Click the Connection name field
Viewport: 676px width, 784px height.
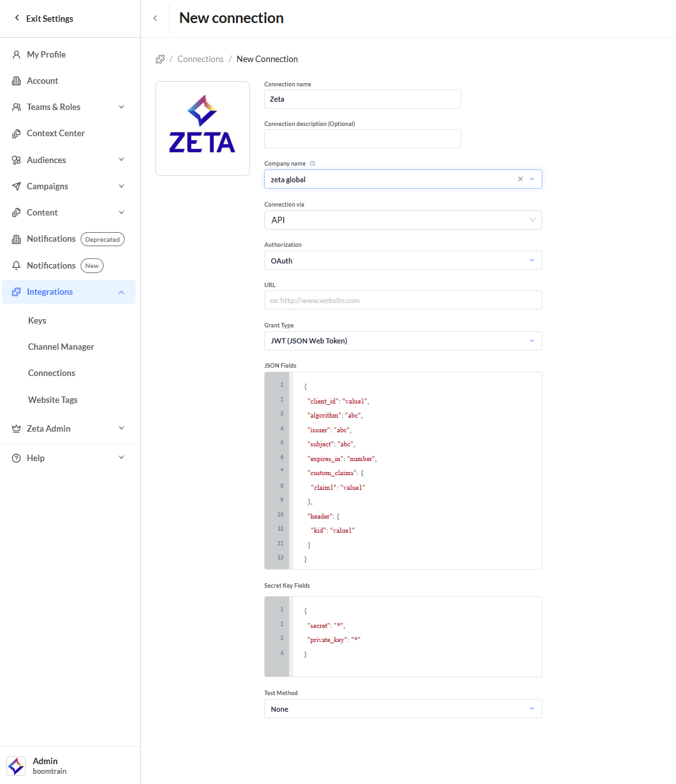coord(362,99)
